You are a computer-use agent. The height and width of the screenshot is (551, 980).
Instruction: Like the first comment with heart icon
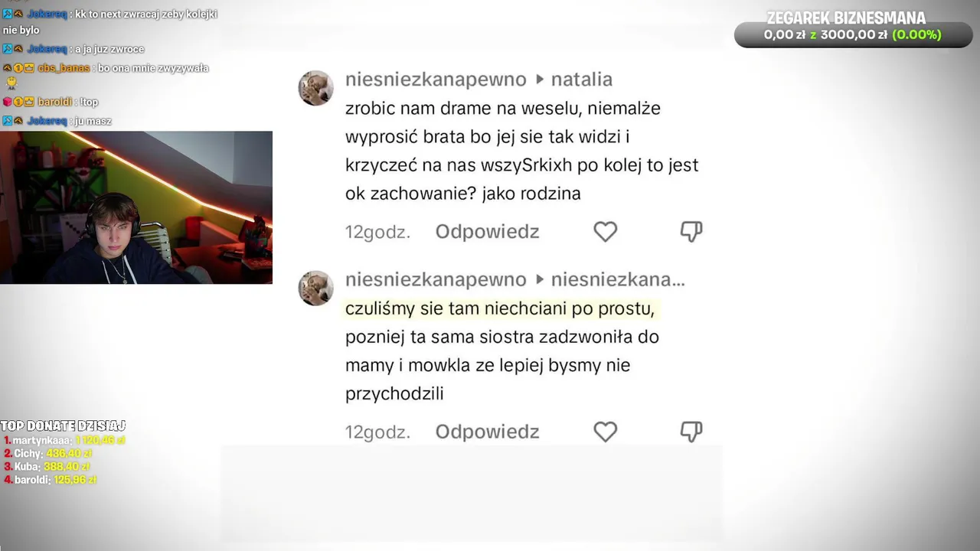click(x=605, y=232)
